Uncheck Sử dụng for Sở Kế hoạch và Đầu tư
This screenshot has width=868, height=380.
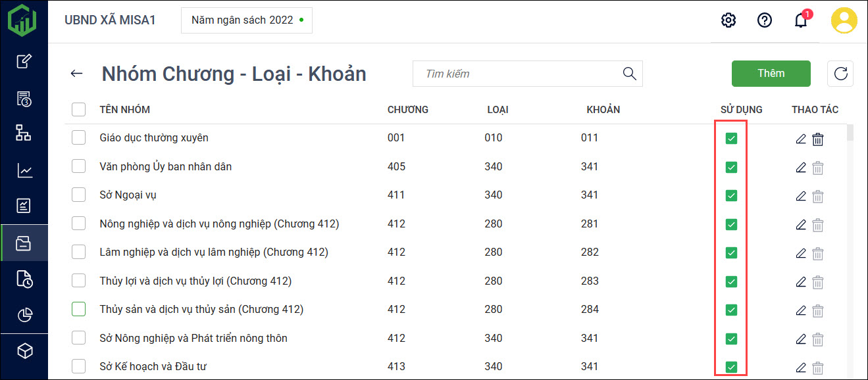731,367
